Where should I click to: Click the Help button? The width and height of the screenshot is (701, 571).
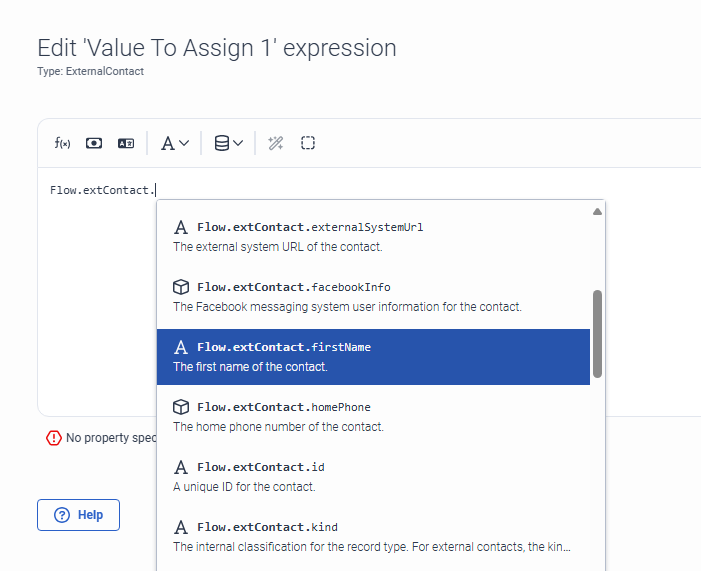78,515
